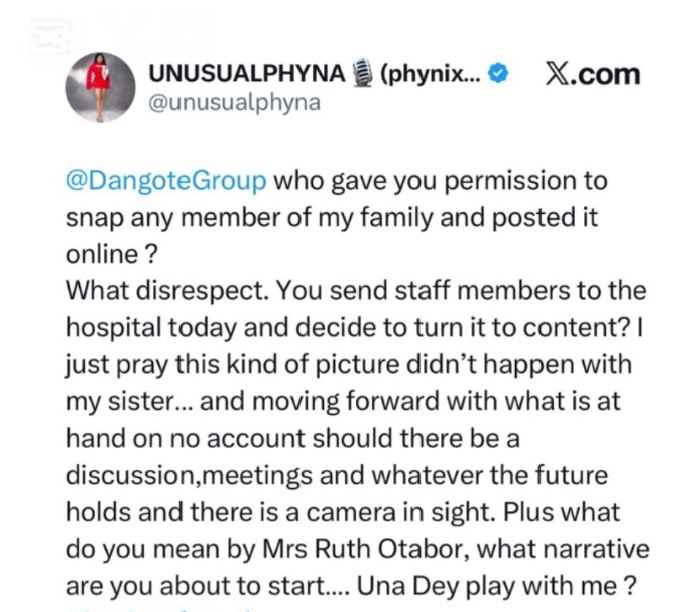This screenshot has height=612, width=688.
Task: Open the @DangoteGroup mention
Action: click(x=166, y=182)
